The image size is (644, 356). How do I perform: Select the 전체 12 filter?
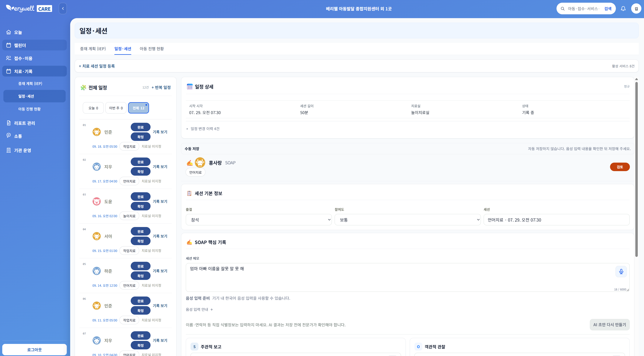coord(138,108)
